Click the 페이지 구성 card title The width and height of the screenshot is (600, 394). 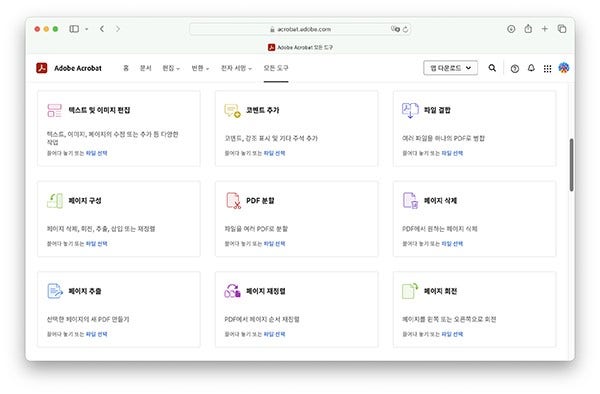tap(85, 201)
